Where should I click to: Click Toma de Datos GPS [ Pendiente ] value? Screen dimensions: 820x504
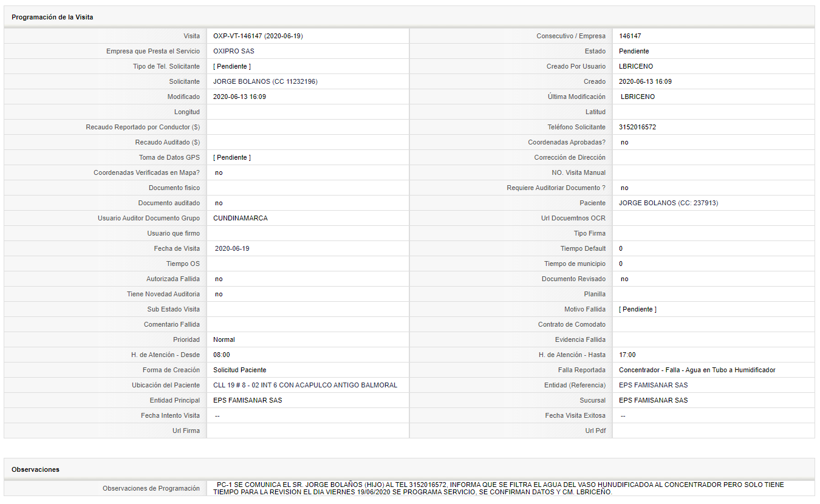point(232,158)
